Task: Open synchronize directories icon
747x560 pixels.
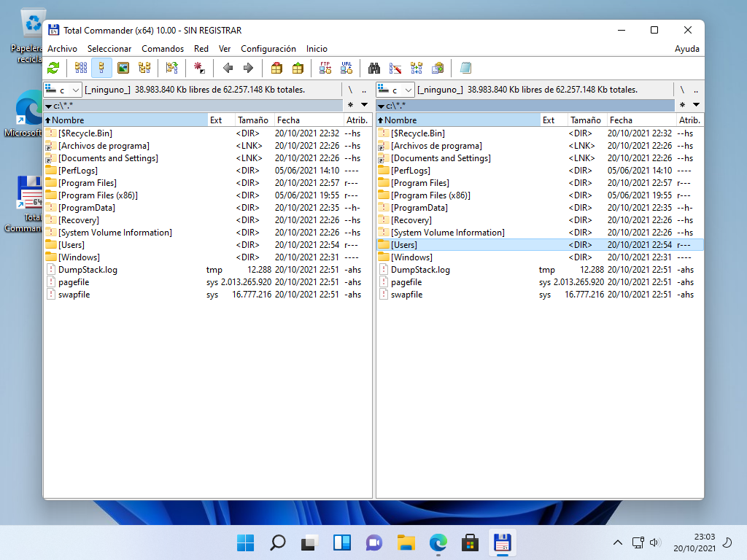Action: click(x=417, y=68)
